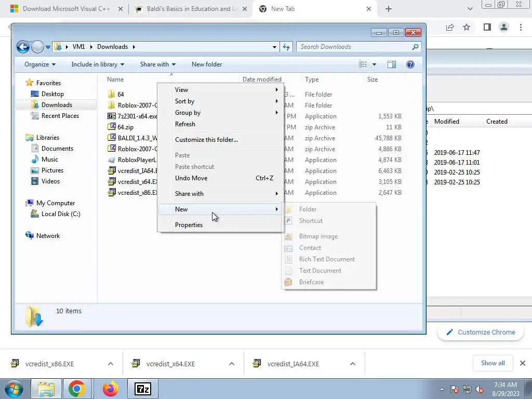
Task: Switch to Download Microsoft Visual C++ tab
Action: click(x=66, y=9)
